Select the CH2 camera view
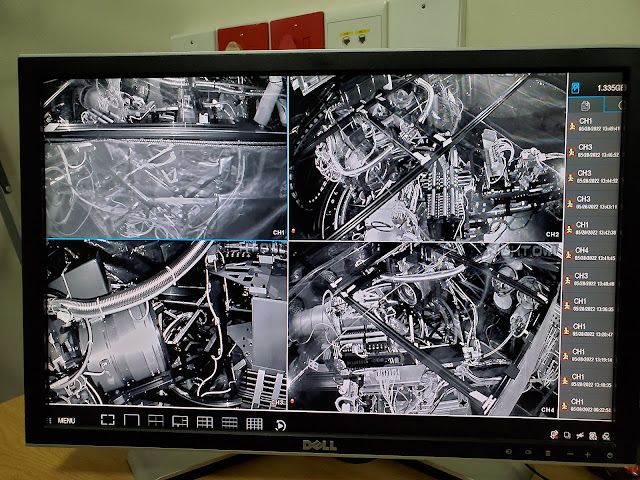This screenshot has width=640, height=480. pos(425,158)
